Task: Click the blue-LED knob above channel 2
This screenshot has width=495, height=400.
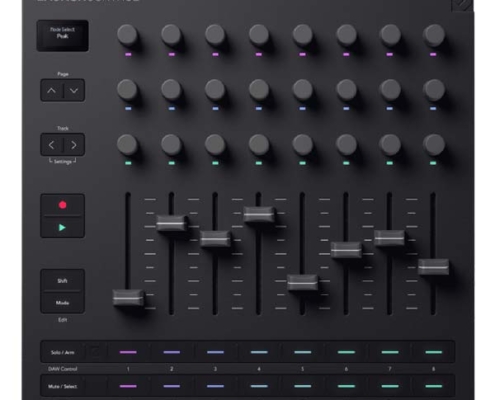Action: [x=171, y=89]
